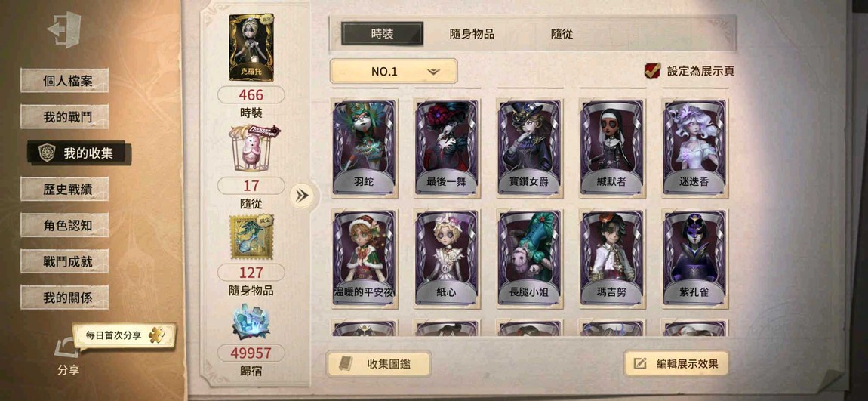Open the crystal 歸宿 icon
Viewport: 868px width, 401px height.
(x=251, y=321)
